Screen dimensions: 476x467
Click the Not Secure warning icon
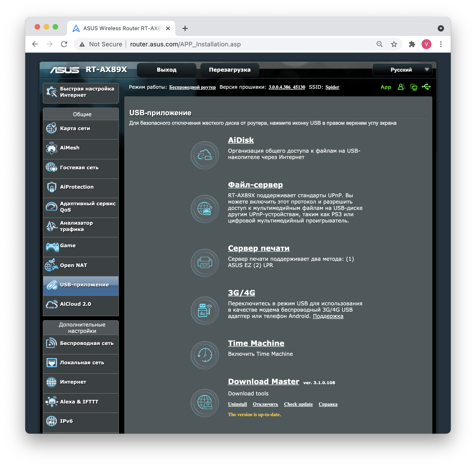click(x=82, y=44)
